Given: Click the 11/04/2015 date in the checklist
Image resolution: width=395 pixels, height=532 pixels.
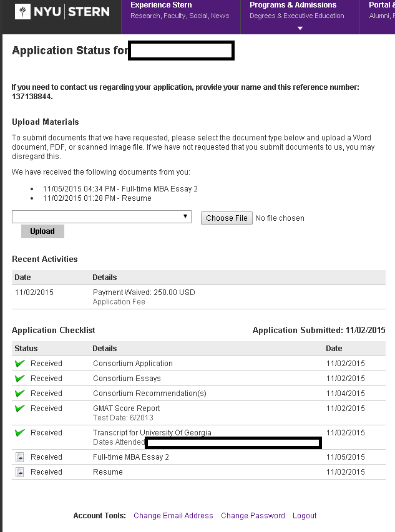Looking at the screenshot, I should (x=346, y=394).
